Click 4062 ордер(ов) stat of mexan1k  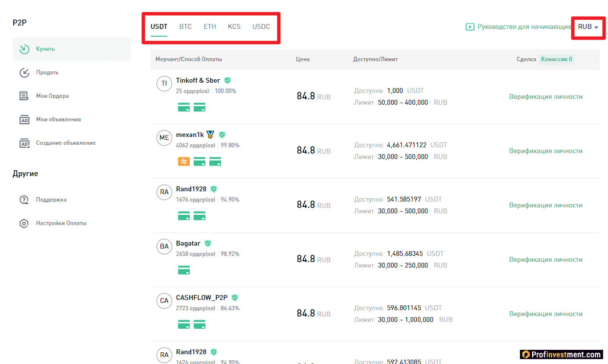pos(196,145)
